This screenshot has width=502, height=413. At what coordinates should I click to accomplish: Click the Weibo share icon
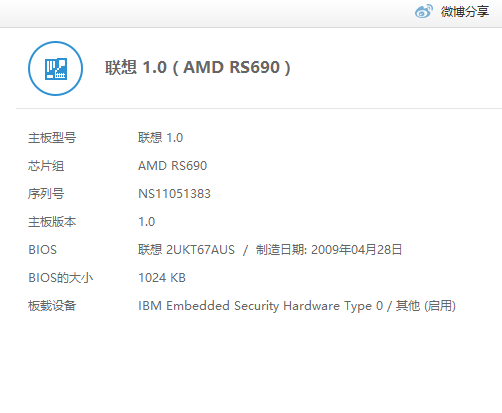tap(424, 11)
